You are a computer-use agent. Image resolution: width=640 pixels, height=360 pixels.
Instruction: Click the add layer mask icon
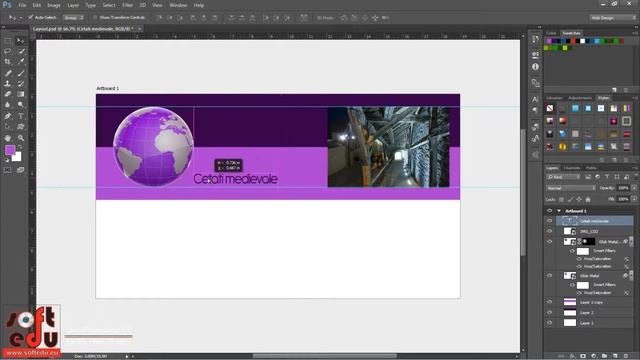click(583, 356)
